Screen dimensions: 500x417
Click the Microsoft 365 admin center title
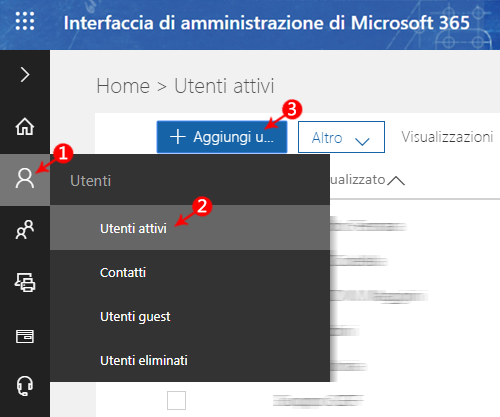coord(267,23)
